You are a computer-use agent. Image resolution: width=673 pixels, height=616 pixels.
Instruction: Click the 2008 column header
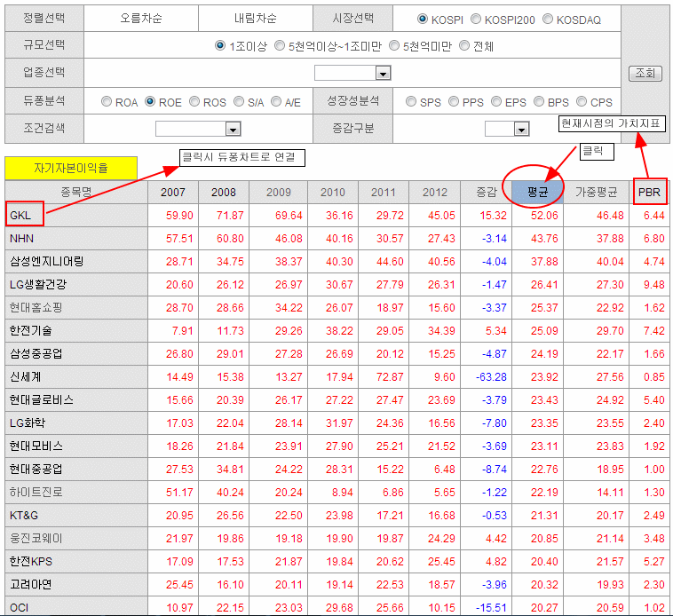(224, 192)
